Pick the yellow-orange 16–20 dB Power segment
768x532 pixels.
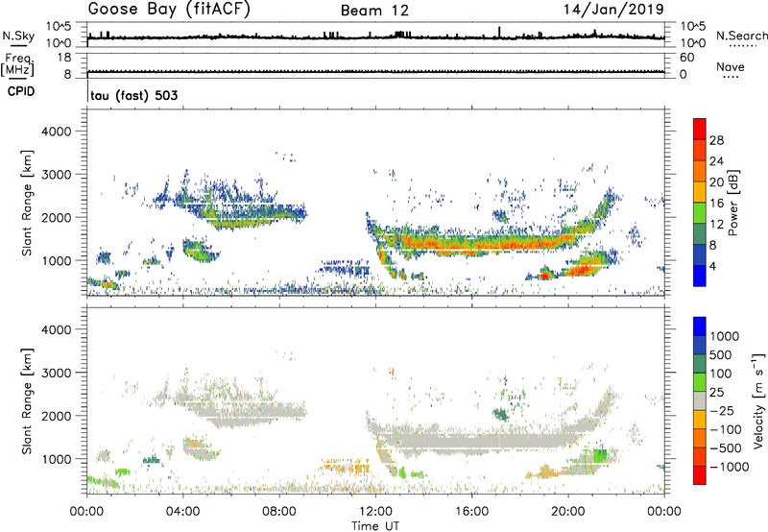(700, 192)
